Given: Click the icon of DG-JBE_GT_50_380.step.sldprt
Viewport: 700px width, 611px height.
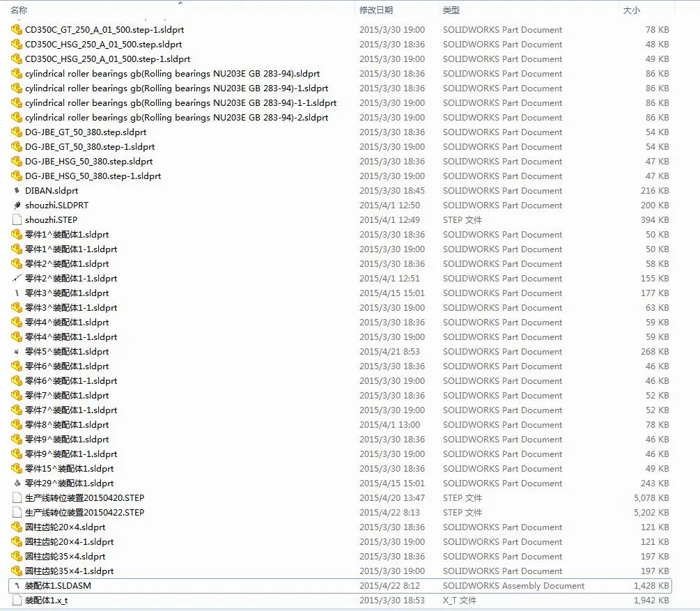Looking at the screenshot, I should tap(17, 132).
